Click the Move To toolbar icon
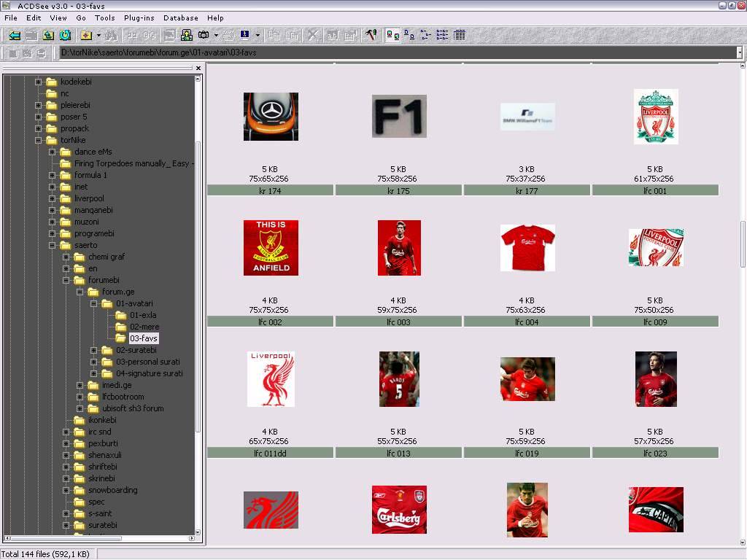This screenshot has width=747, height=560. 292,35
